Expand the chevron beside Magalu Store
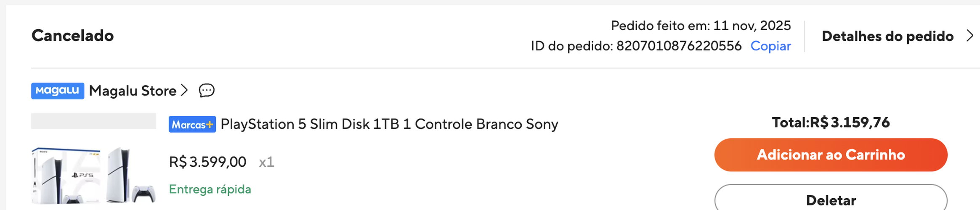980x210 pixels. (184, 90)
